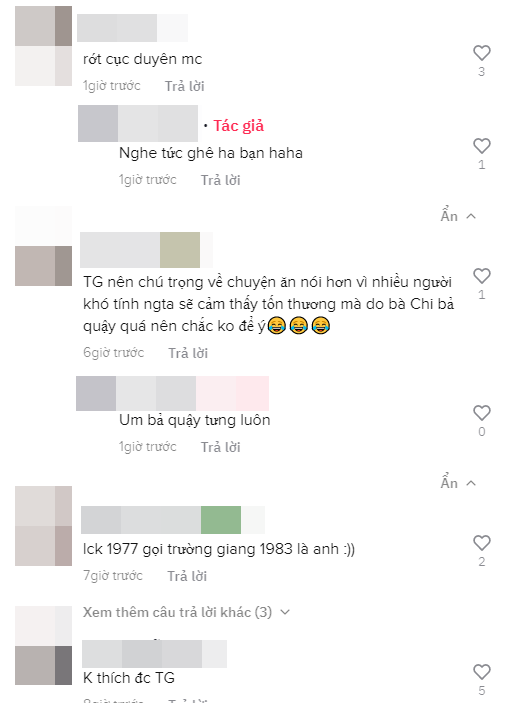Like the "Nghe tức ghê ha bạn haha" reply
Viewport: 524px width, 703px height.
pos(481,146)
